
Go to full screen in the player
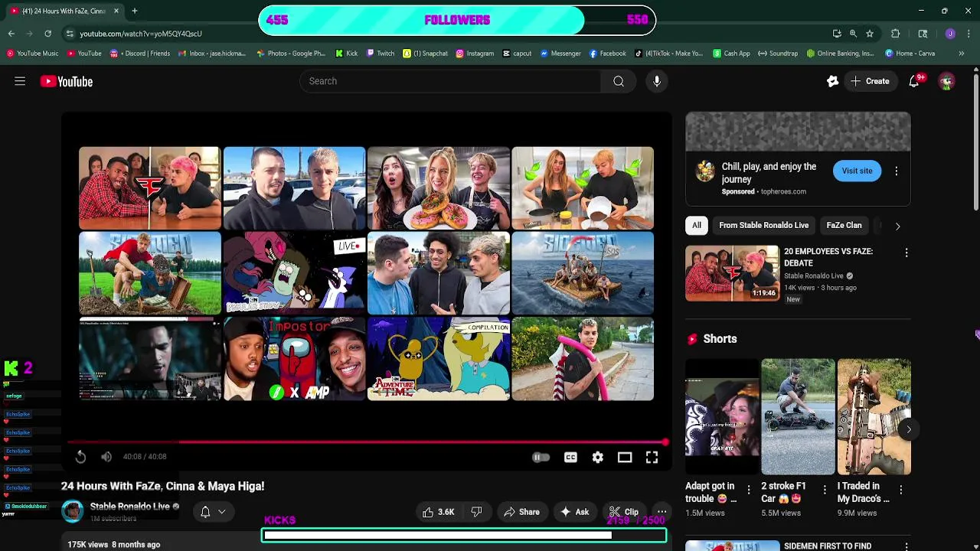pyautogui.click(x=652, y=457)
